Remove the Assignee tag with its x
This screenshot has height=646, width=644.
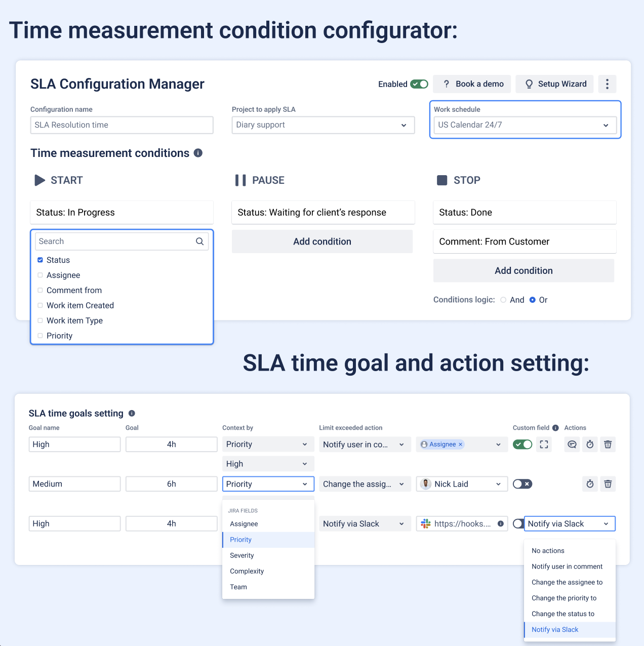click(x=460, y=445)
